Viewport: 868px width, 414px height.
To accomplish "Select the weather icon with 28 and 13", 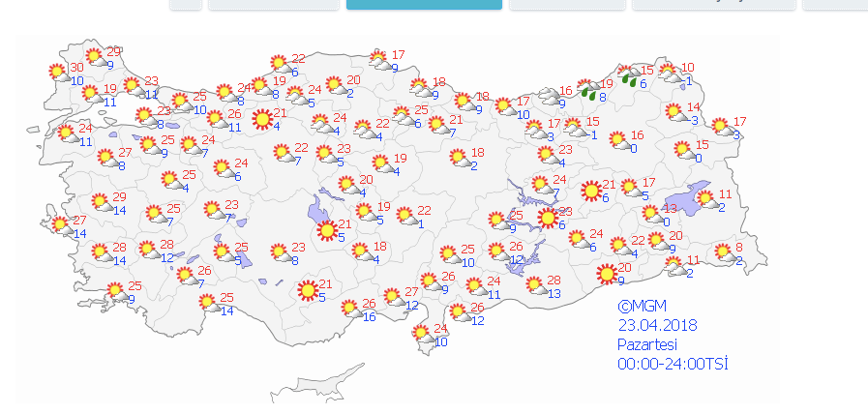I will [535, 286].
